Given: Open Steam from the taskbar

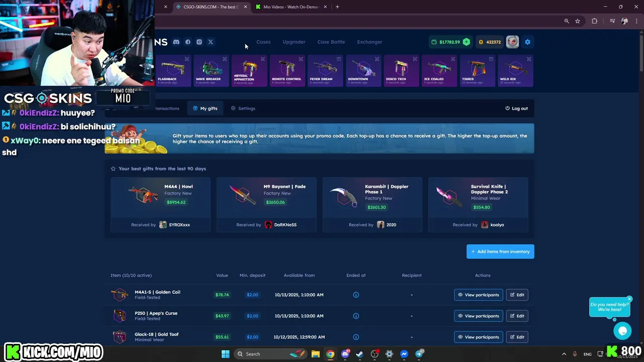Looking at the screenshot, I should pos(360,354).
